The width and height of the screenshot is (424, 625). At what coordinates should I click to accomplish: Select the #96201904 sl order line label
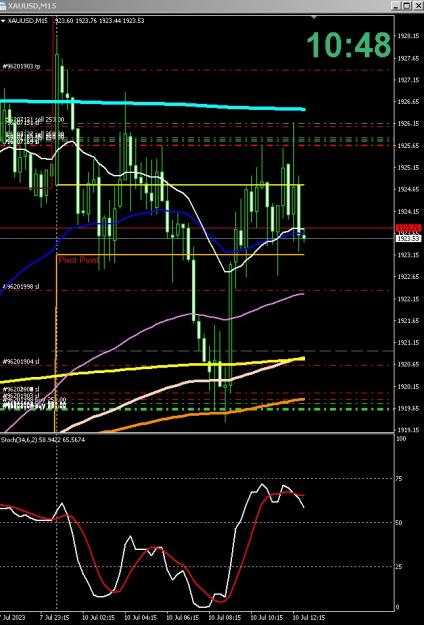pos(21,362)
